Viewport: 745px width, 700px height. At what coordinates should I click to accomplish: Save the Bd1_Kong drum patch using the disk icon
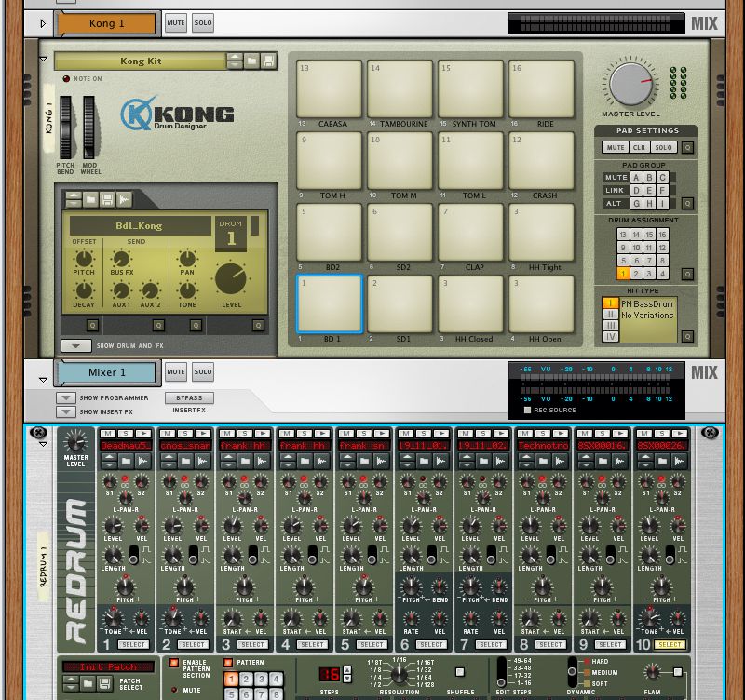(107, 200)
